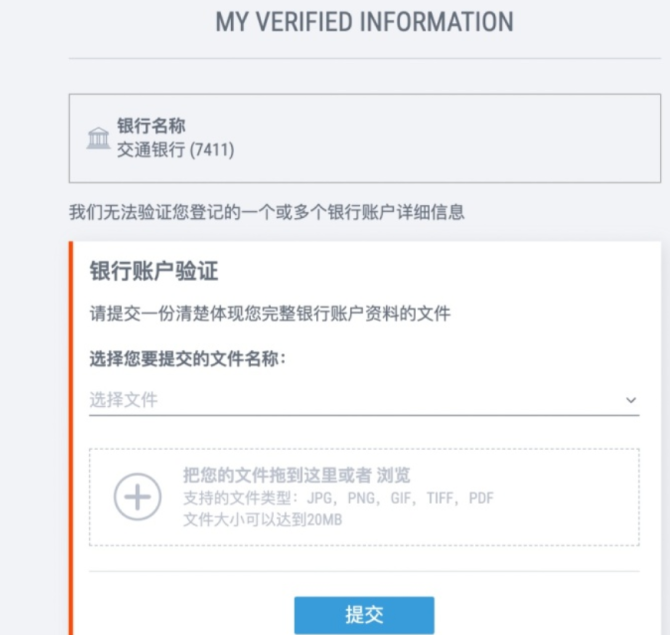Image resolution: width=670 pixels, height=635 pixels.
Task: Click the blue 提交 button
Action: click(364, 615)
